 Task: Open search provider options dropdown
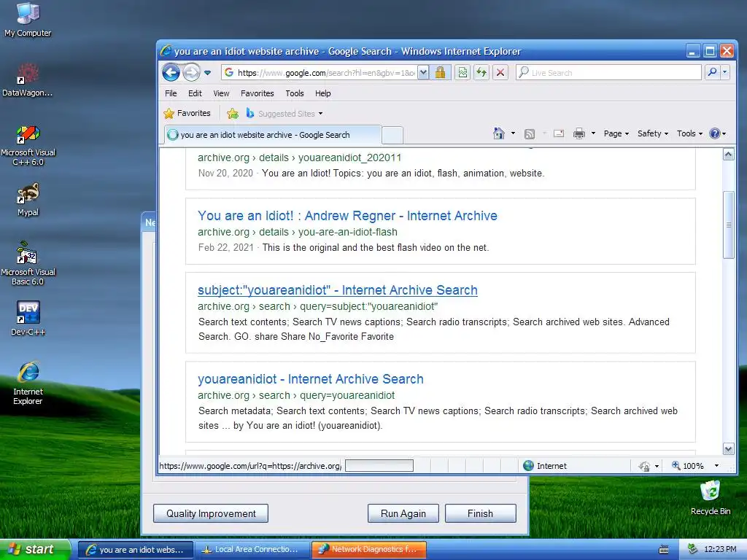click(x=724, y=72)
